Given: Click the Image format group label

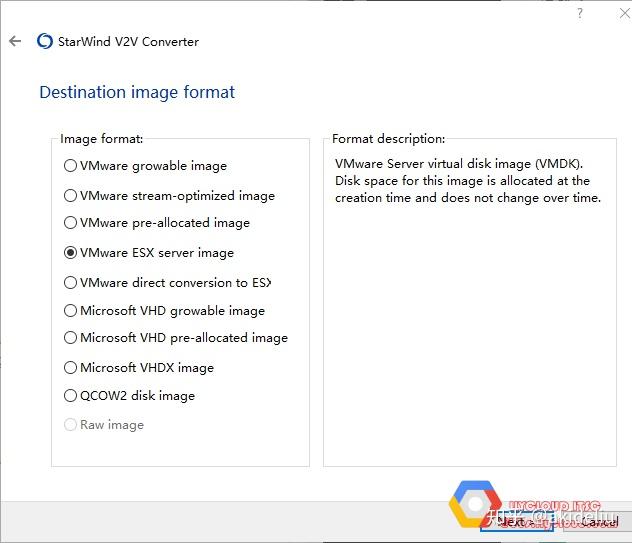Looking at the screenshot, I should (102, 139).
